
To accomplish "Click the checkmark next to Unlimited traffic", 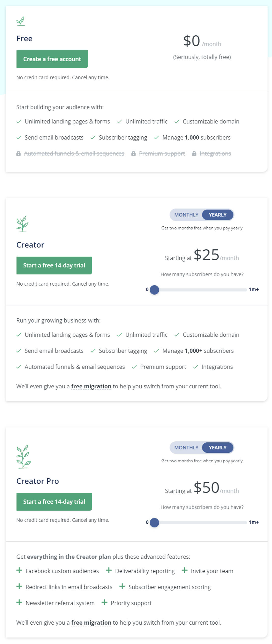I will pyautogui.click(x=120, y=121).
